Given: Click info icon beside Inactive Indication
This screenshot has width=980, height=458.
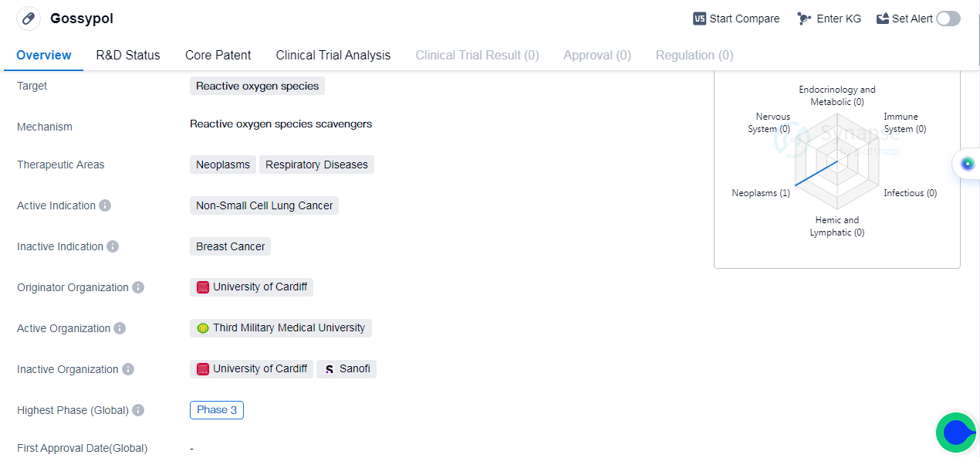Looking at the screenshot, I should [x=113, y=246].
